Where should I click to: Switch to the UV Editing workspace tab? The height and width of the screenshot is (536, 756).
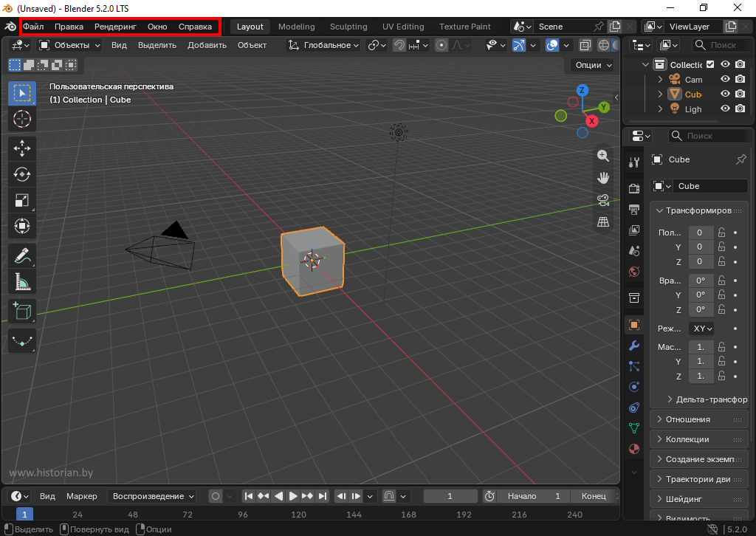tap(403, 27)
